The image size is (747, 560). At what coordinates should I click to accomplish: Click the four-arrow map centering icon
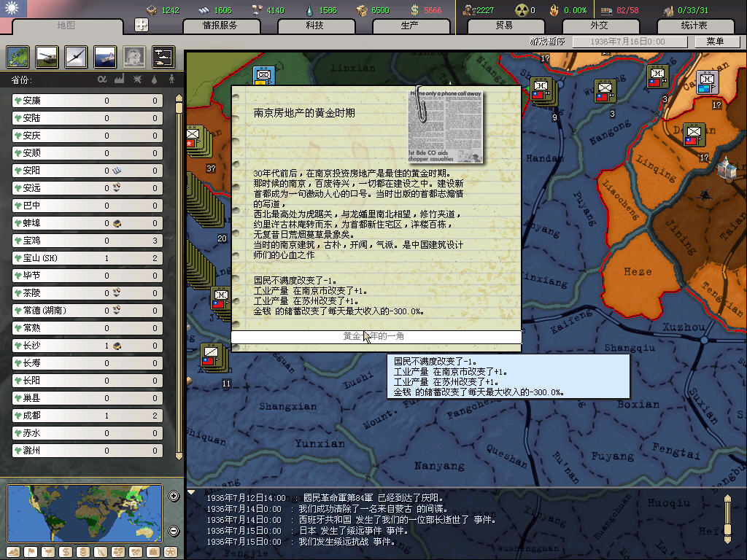click(142, 25)
